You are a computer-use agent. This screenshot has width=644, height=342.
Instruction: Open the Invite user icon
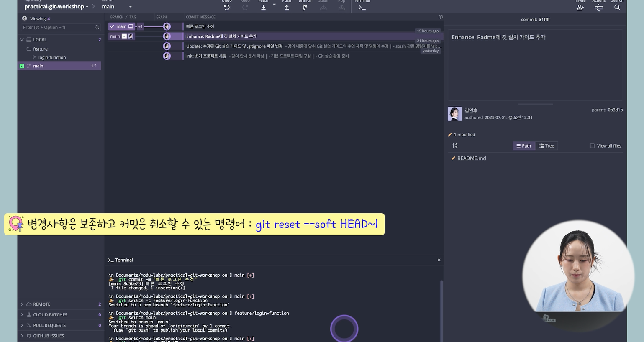pos(580,7)
